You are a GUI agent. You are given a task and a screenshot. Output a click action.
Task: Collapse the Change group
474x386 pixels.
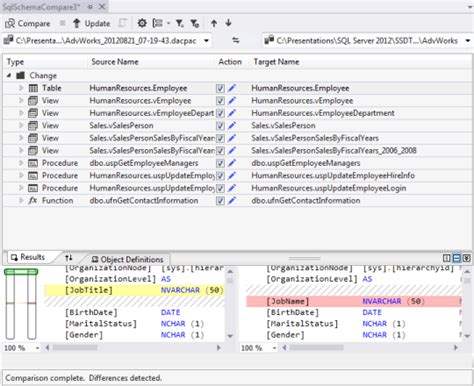9,76
